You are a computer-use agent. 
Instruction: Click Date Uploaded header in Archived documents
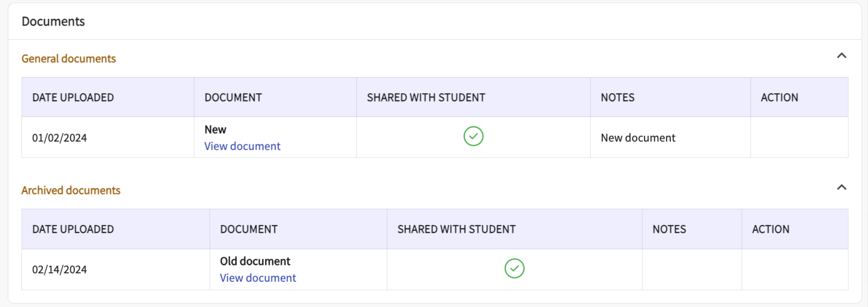73,229
